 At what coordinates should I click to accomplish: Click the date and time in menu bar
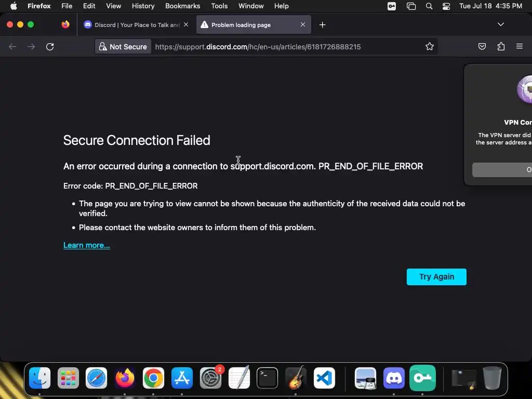pyautogui.click(x=490, y=6)
